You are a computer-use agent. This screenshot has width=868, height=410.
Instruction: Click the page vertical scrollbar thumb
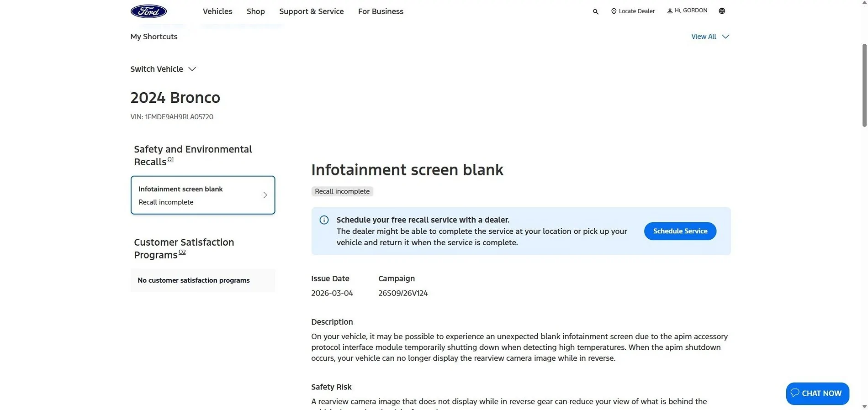864,85
